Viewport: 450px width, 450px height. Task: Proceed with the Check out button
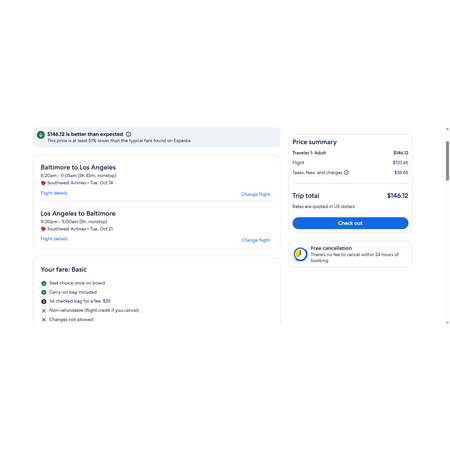pyautogui.click(x=350, y=223)
